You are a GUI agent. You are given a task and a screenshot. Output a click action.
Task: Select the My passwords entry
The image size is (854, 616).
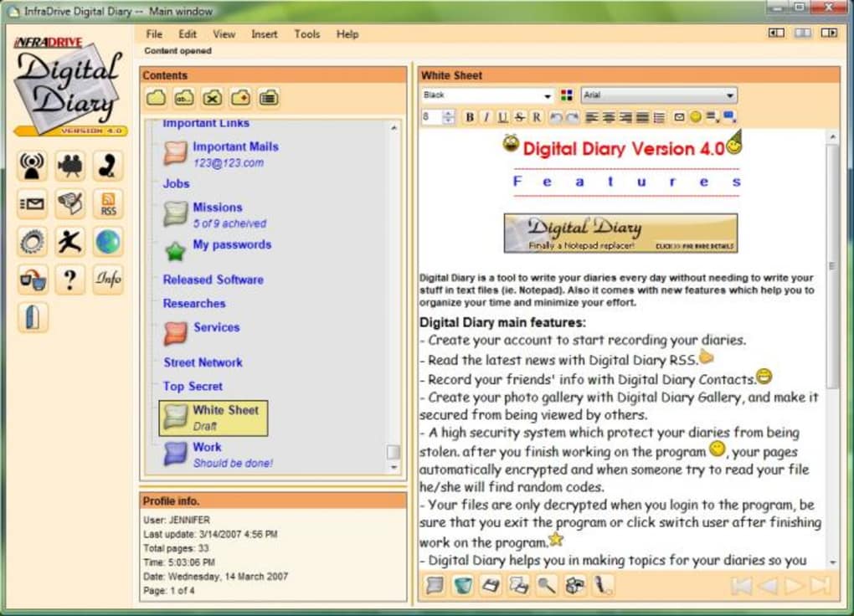219,250
